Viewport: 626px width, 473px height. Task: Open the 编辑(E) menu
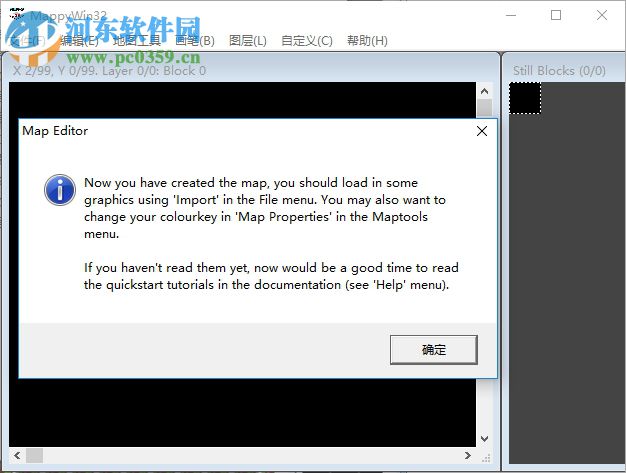point(79,40)
